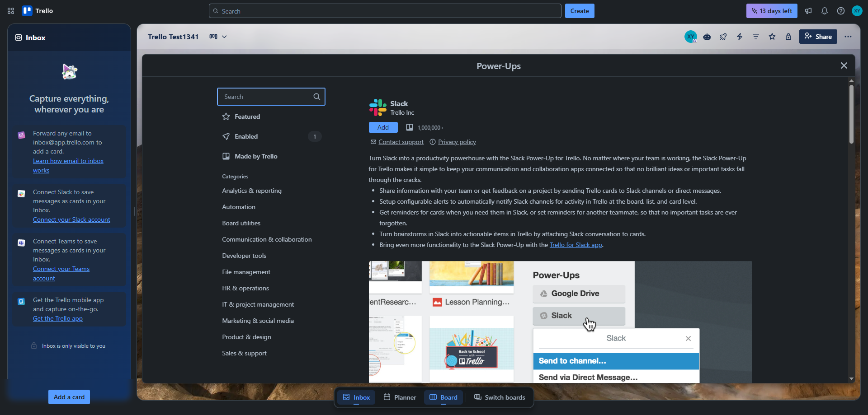
Task: Star the Trello Test1341 board
Action: pos(772,37)
